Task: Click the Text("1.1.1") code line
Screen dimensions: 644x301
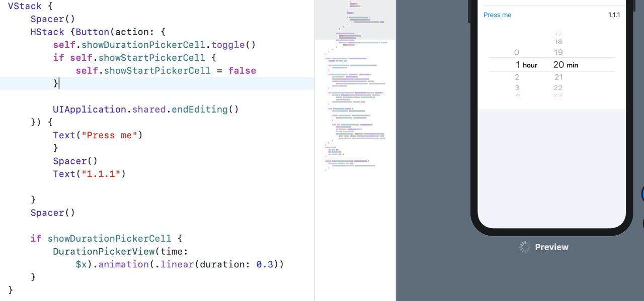Action: tap(89, 174)
